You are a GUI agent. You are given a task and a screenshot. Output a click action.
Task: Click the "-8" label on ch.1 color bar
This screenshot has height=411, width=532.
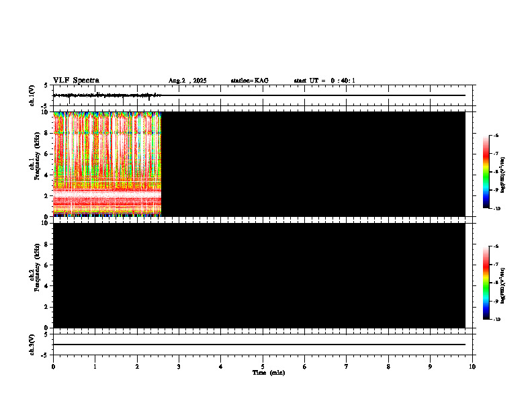coord(496,172)
